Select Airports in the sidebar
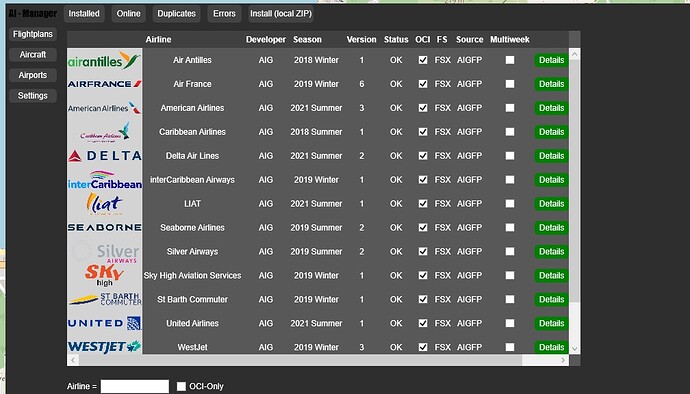This screenshot has height=394, width=690. 33,75
